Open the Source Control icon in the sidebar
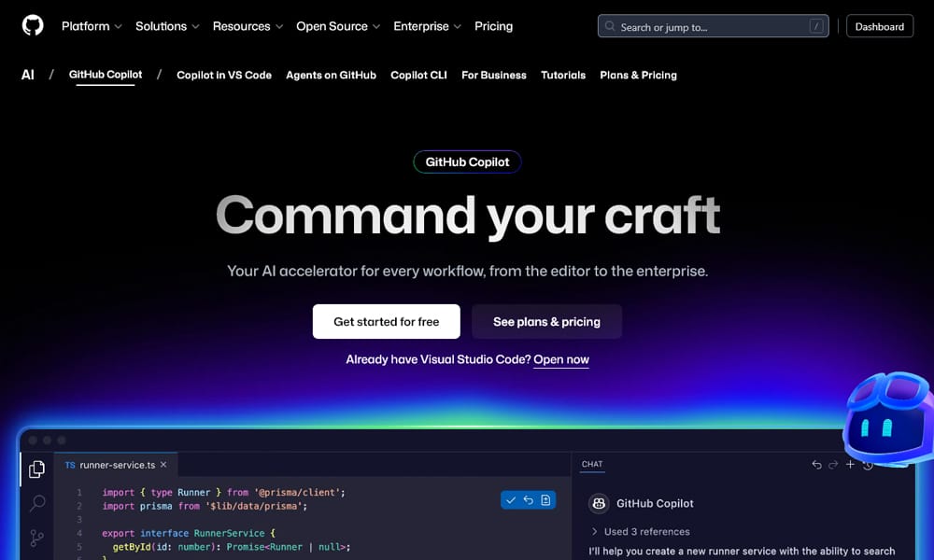This screenshot has height=560, width=934. pos(36,539)
